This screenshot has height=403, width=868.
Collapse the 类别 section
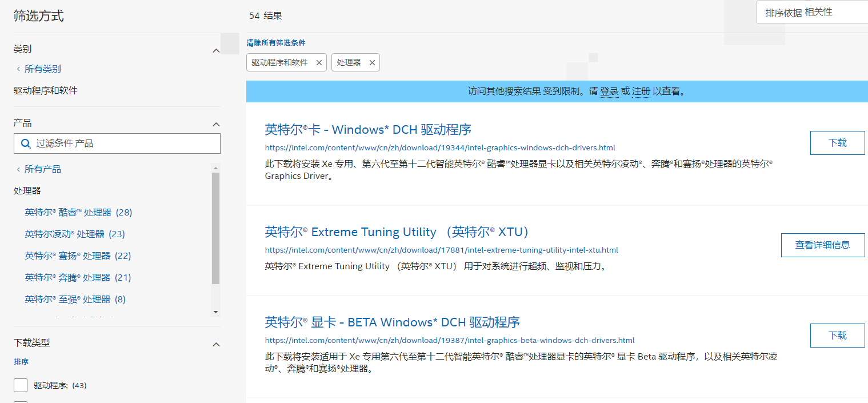coord(216,51)
